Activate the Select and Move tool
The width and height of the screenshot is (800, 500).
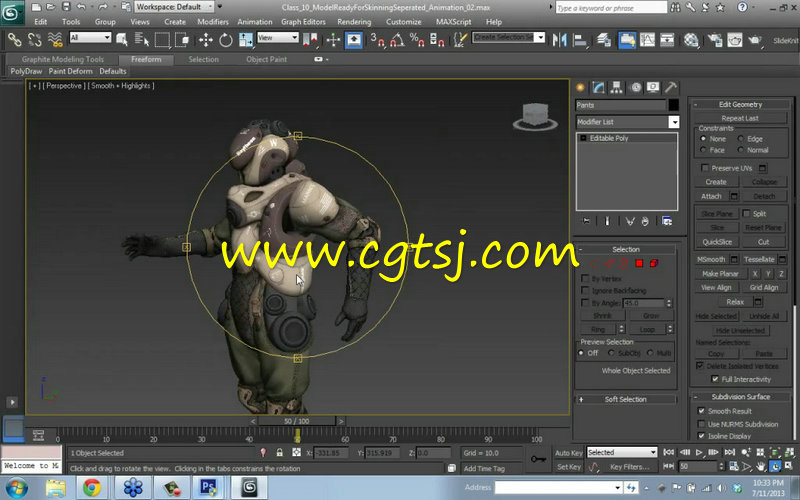point(206,39)
